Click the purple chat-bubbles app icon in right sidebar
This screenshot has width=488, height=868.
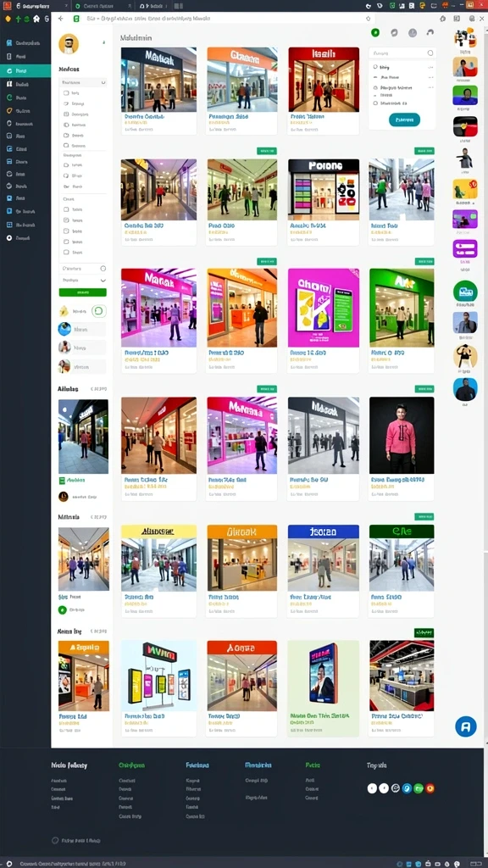(465, 248)
